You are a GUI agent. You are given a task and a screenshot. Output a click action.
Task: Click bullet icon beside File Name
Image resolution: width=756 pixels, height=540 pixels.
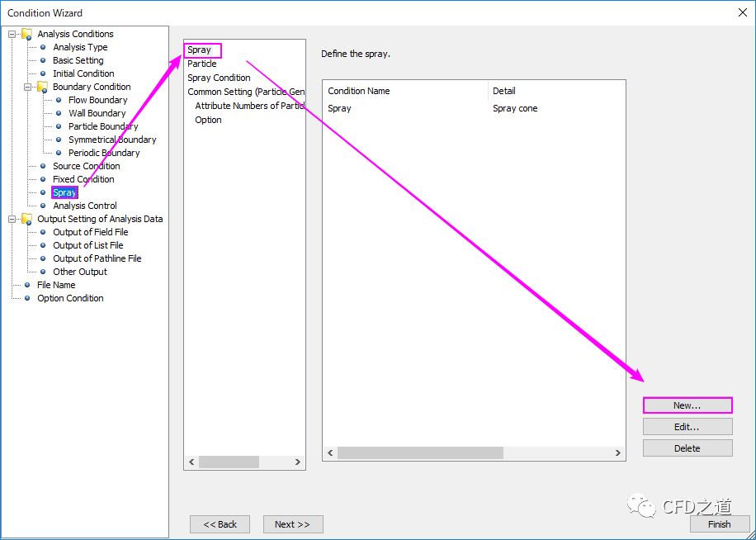[x=27, y=285]
